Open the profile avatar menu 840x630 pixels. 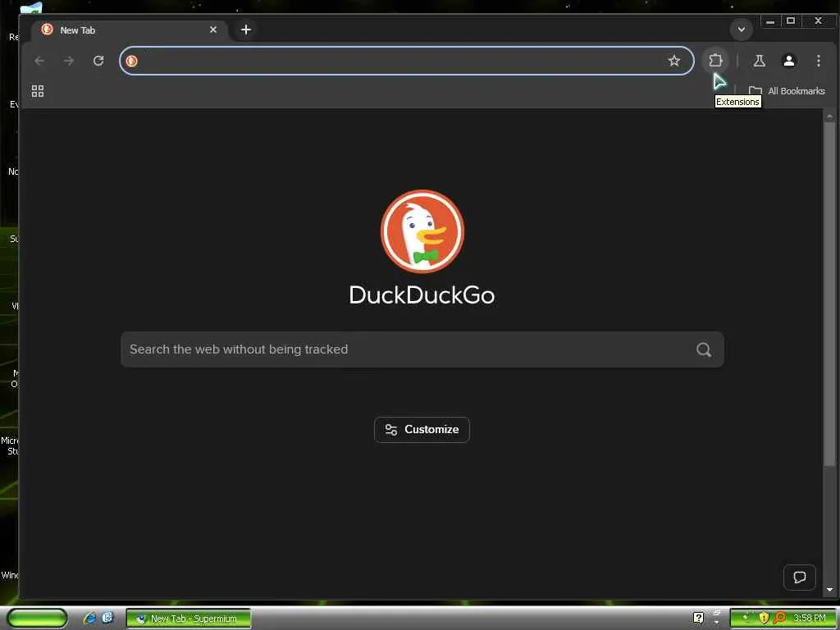[788, 61]
